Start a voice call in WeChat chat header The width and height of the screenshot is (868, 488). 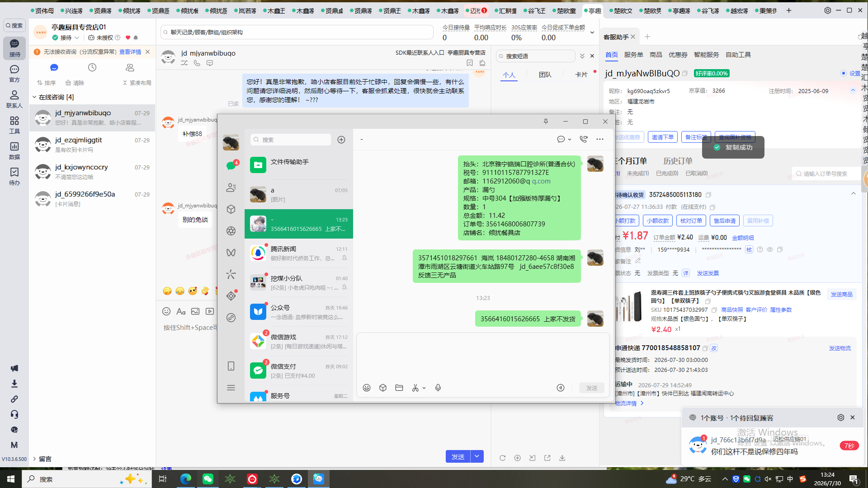point(584,139)
